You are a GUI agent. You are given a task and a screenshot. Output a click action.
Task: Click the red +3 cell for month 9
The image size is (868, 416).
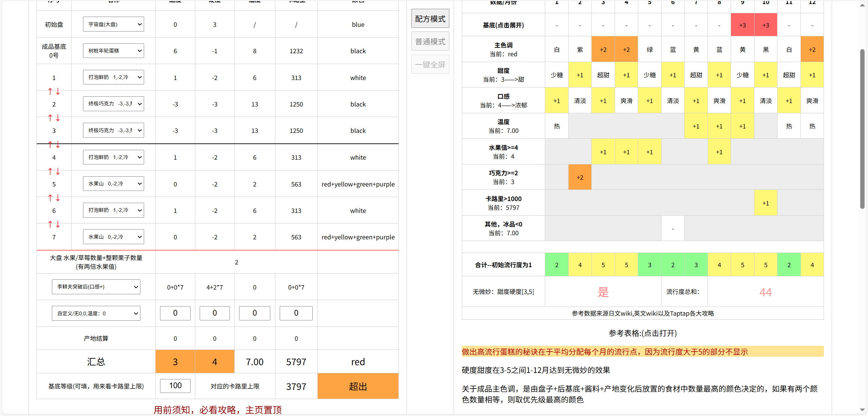click(743, 25)
